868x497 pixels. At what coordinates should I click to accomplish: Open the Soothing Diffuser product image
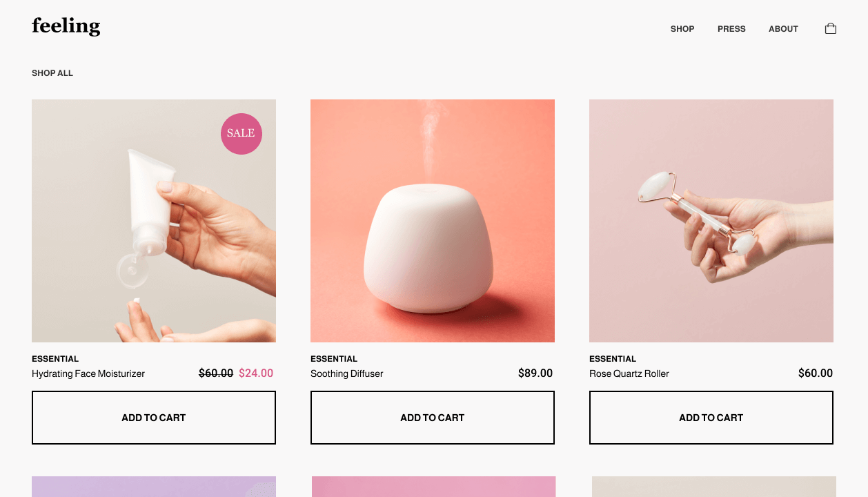433,221
